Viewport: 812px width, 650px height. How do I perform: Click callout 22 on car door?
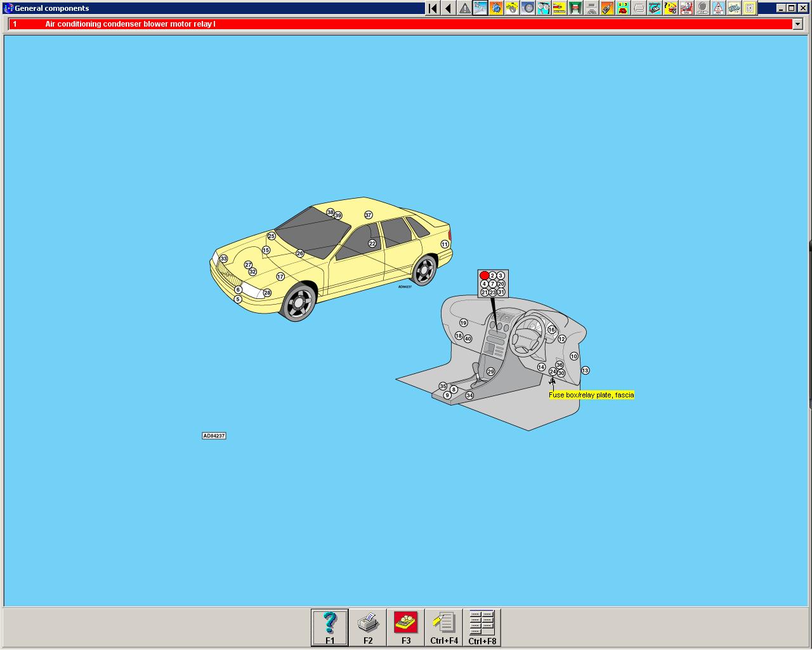(x=372, y=243)
